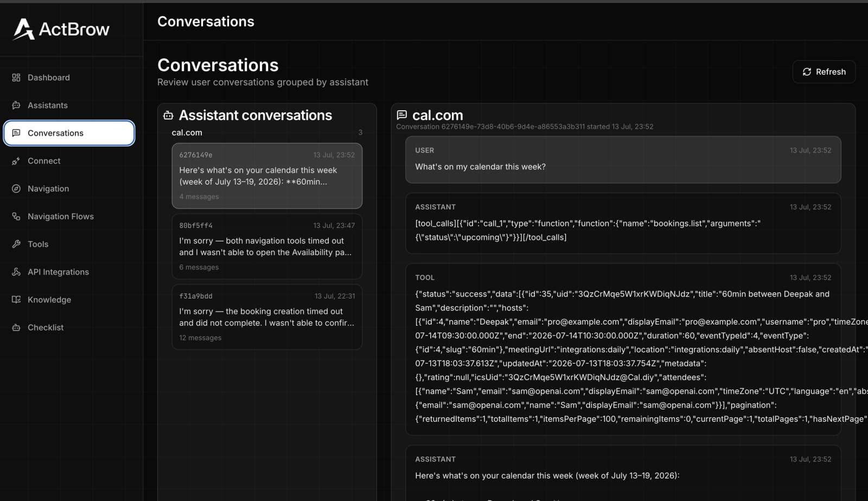Click the cal.com assistant group label
The height and width of the screenshot is (501, 868).
pyautogui.click(x=187, y=132)
